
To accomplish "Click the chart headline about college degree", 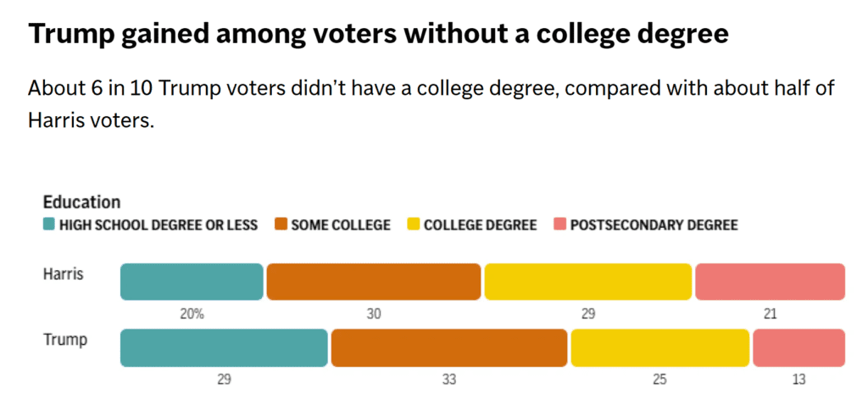I will [378, 34].
